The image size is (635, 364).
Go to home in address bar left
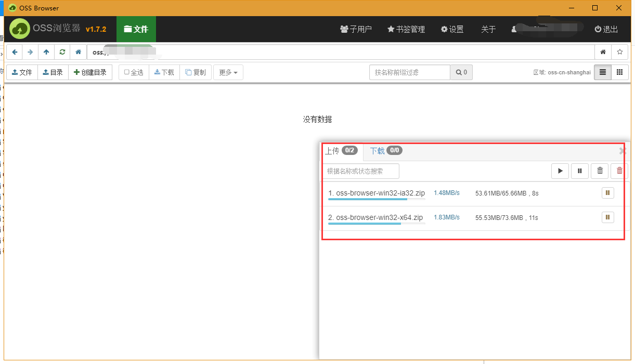pyautogui.click(x=79, y=52)
